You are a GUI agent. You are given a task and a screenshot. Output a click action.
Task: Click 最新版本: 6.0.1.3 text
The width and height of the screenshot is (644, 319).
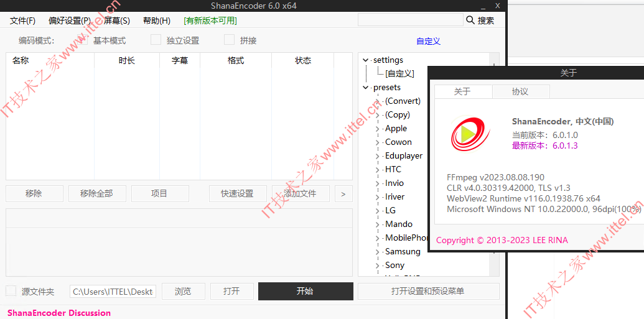tap(545, 146)
